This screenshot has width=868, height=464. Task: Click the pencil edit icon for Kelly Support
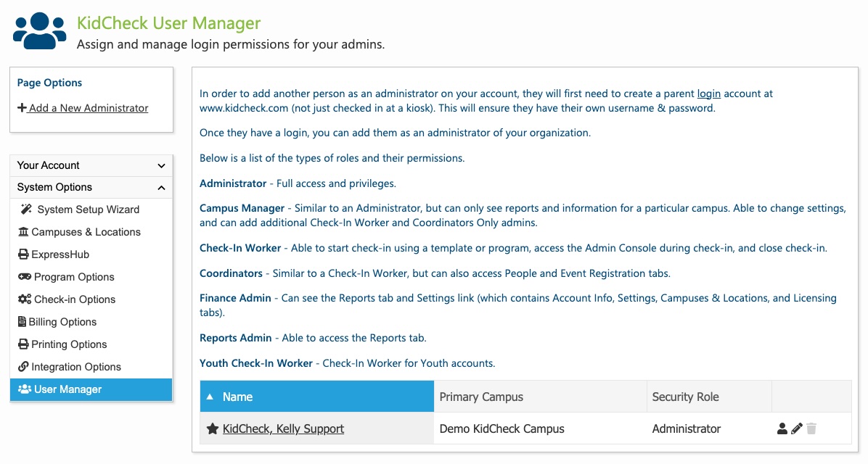(797, 428)
